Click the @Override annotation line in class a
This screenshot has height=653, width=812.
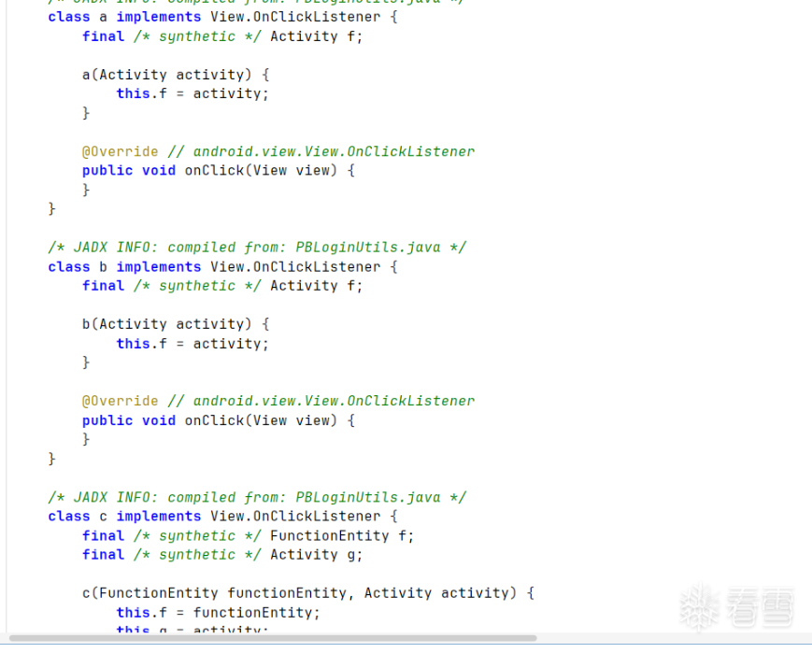coord(278,151)
